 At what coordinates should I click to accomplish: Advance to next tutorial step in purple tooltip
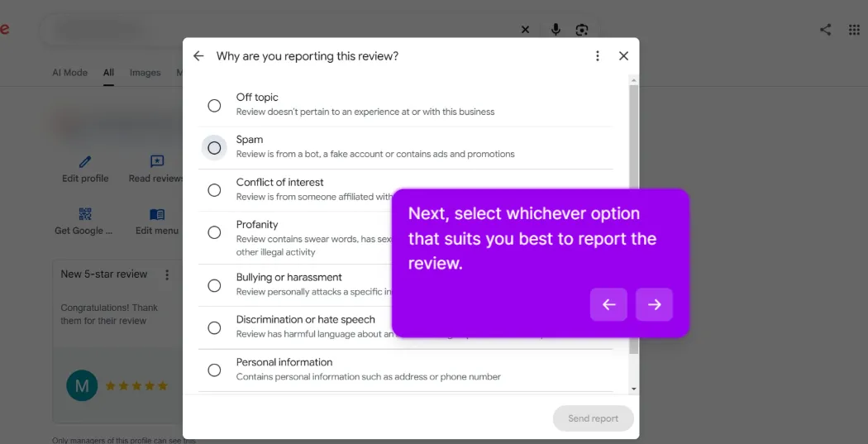click(x=655, y=304)
